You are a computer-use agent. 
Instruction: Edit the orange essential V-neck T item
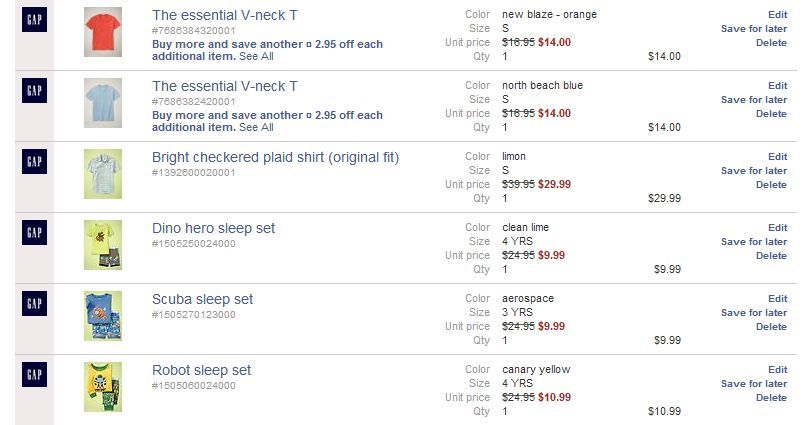pyautogui.click(x=777, y=15)
